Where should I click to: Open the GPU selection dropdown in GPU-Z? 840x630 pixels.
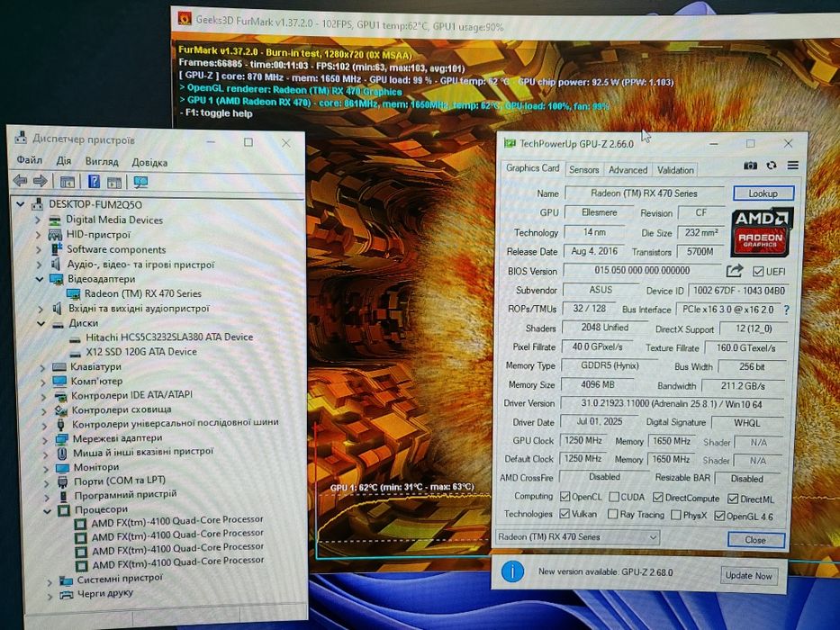coord(577,536)
